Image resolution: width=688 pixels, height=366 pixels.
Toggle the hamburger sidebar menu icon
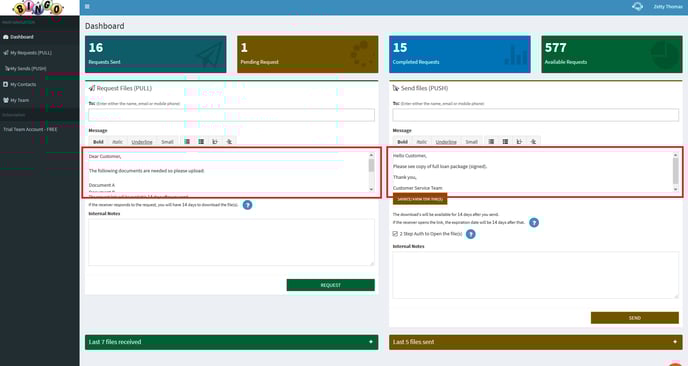coord(87,7)
